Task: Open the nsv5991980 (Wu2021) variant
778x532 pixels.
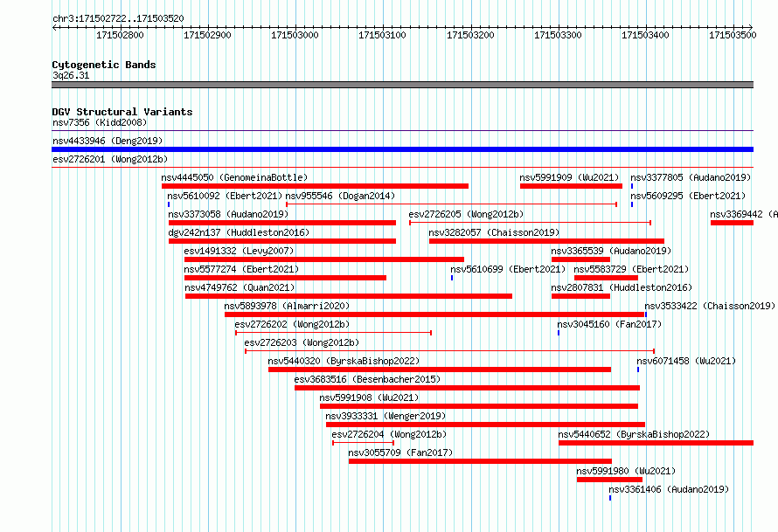Action: [626, 471]
